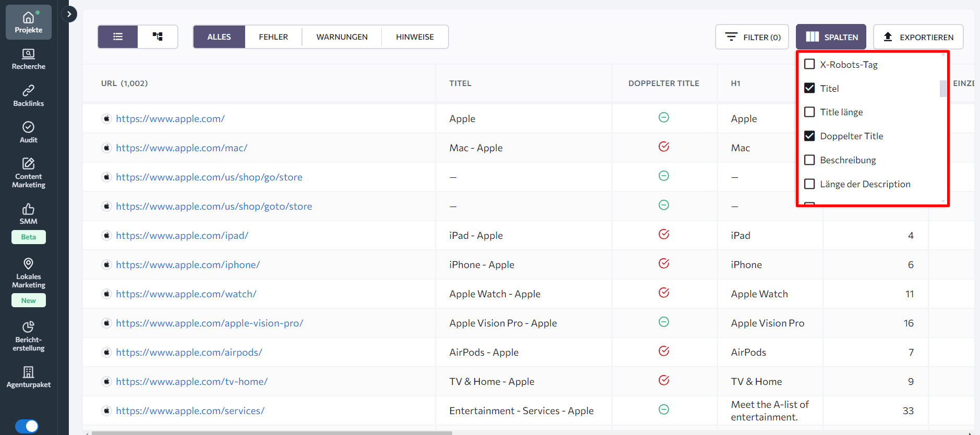Click duplicate title icon in Apple Watch row
This screenshot has height=435, width=980.
point(663,293)
